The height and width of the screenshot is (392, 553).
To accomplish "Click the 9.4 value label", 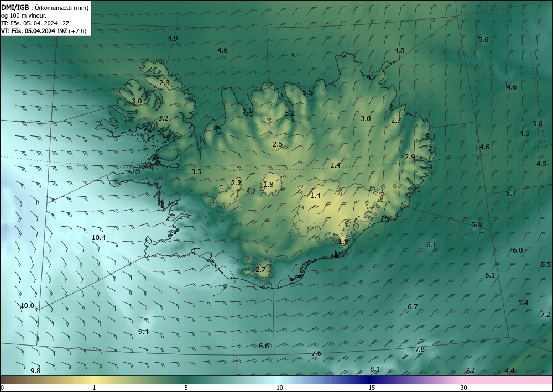I will pyautogui.click(x=143, y=331).
